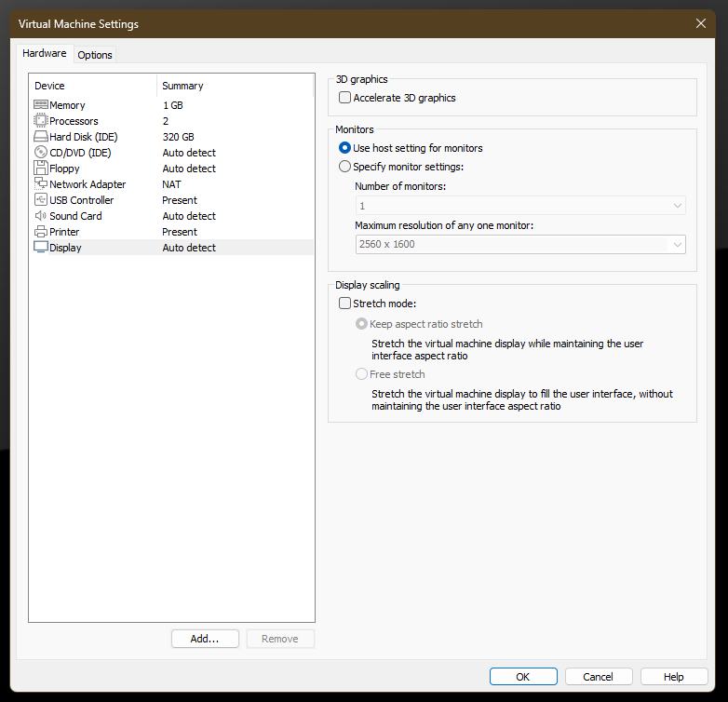Open the Help button
The height and width of the screenshot is (702, 728).
point(674,677)
